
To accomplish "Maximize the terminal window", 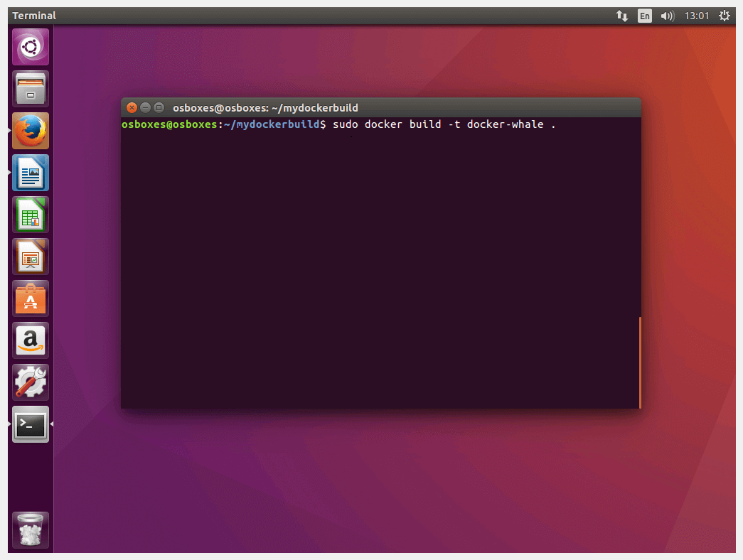I will tap(159, 107).
